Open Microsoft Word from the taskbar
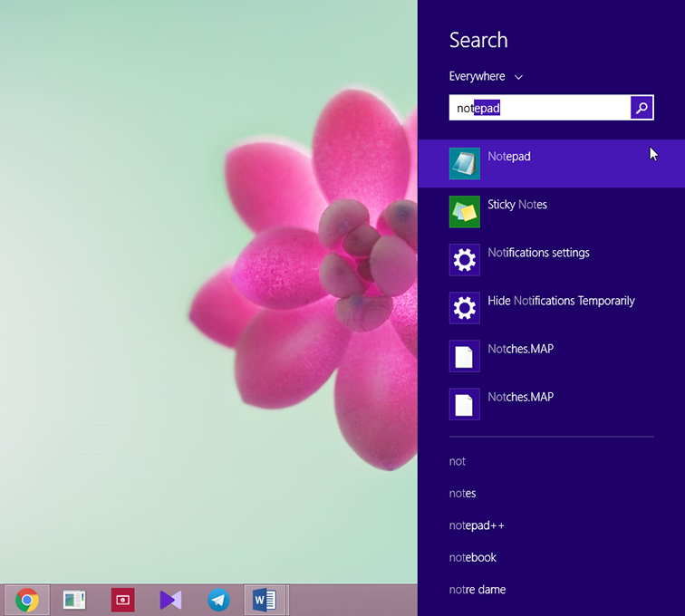Screen dimensions: 685x616 (x=265, y=600)
